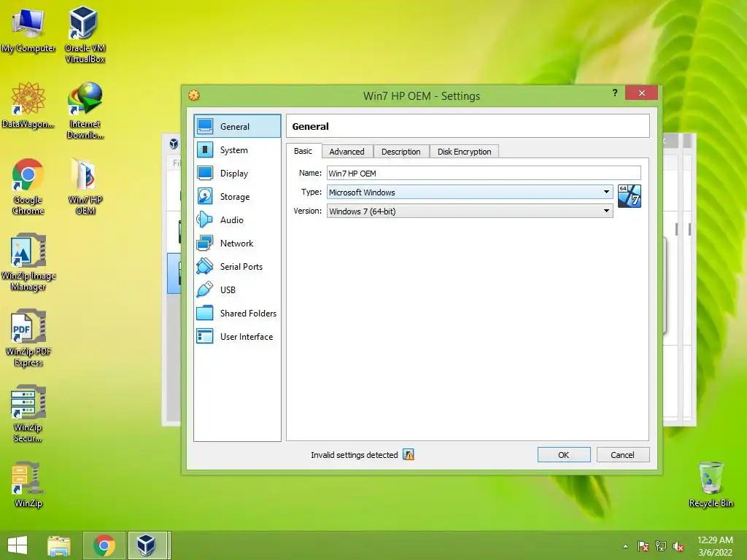Click the Cancel button

pyautogui.click(x=623, y=455)
